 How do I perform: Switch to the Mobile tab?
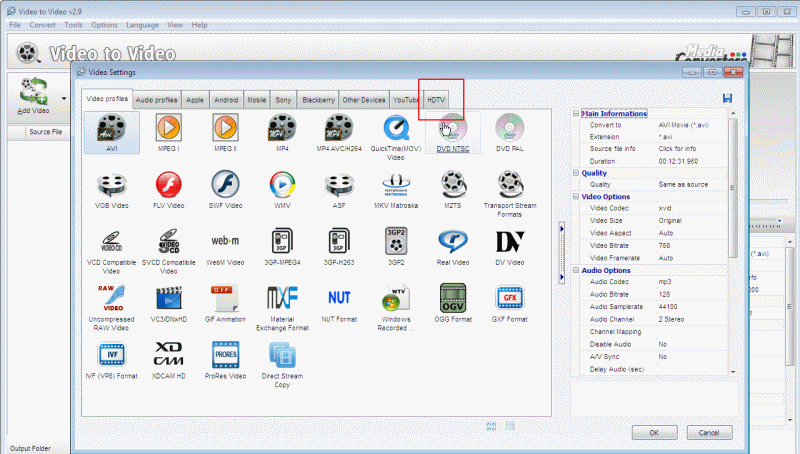(257, 100)
